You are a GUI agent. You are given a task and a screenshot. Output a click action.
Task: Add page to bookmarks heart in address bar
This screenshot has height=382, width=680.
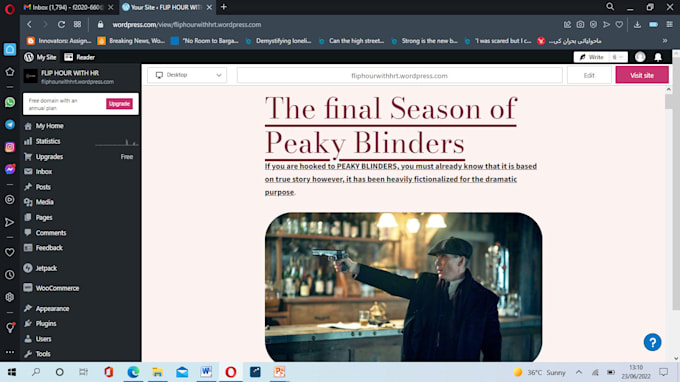(x=619, y=25)
